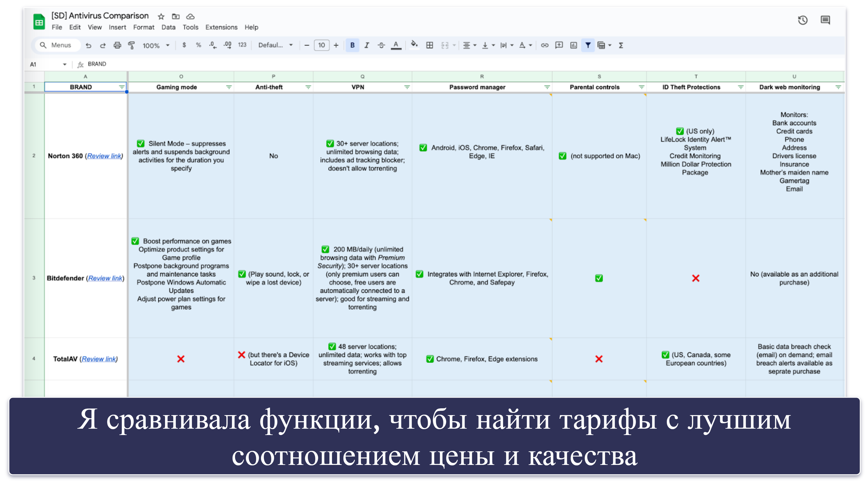868x481 pixels.
Task: Open the View menu
Action: (95, 27)
